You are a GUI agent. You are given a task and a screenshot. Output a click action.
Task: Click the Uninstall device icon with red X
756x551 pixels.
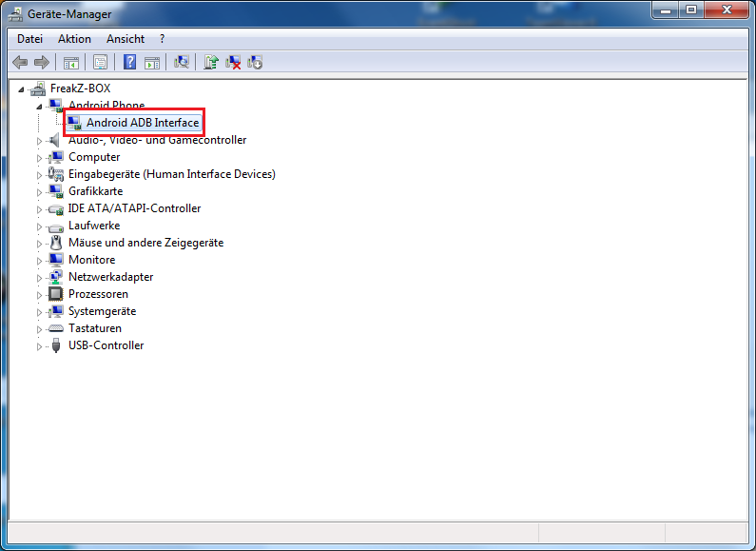(233, 62)
